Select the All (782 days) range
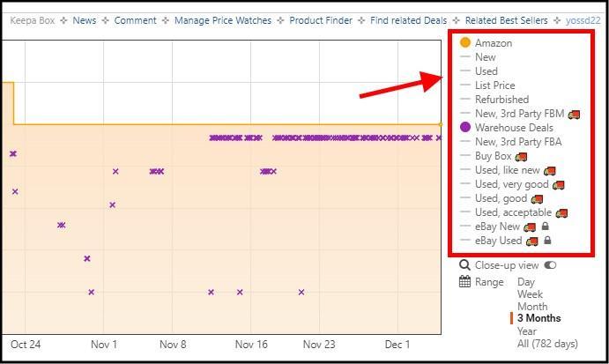Image resolution: width=609 pixels, height=364 pixels. [547, 344]
